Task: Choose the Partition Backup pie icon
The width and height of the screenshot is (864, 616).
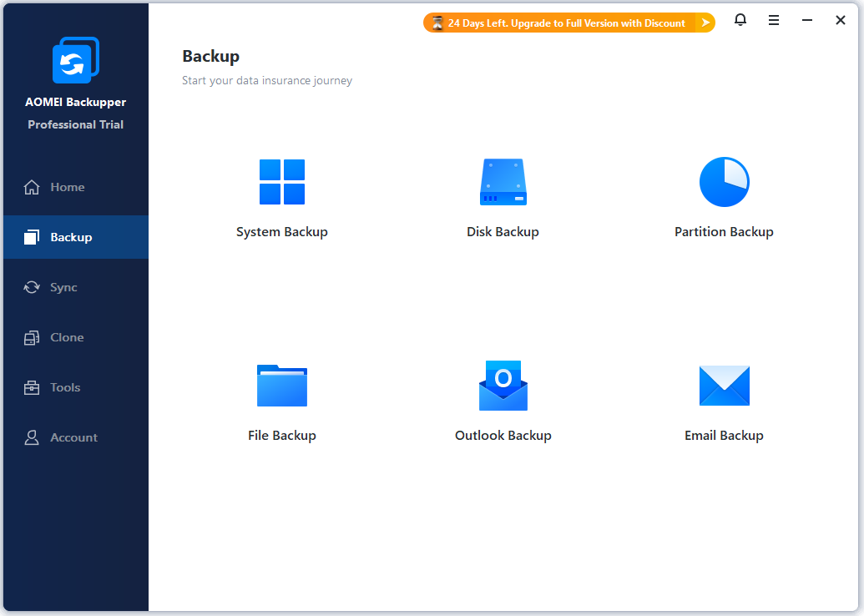Action: 724,182
